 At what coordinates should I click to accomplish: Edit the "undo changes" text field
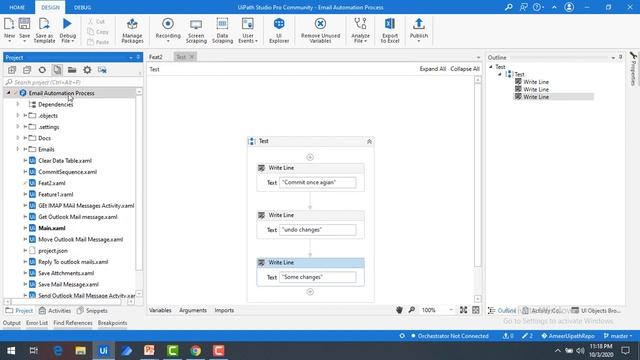(318, 230)
